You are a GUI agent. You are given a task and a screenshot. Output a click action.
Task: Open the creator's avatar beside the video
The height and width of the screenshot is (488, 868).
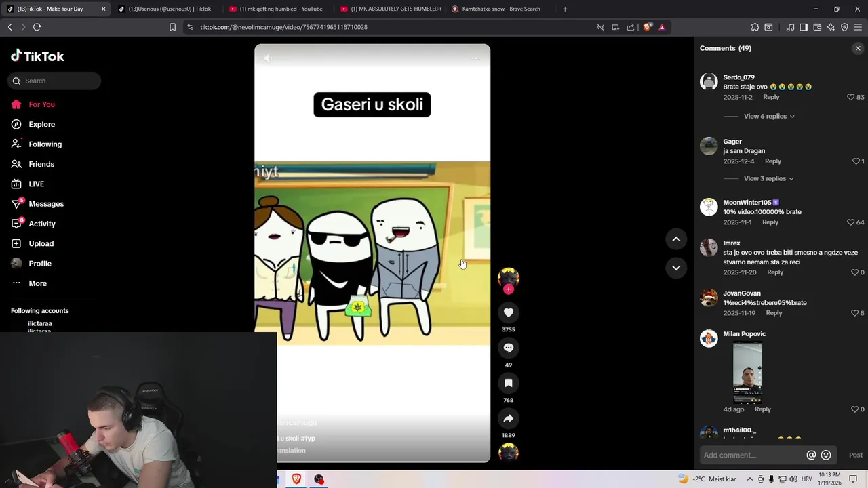click(x=509, y=277)
